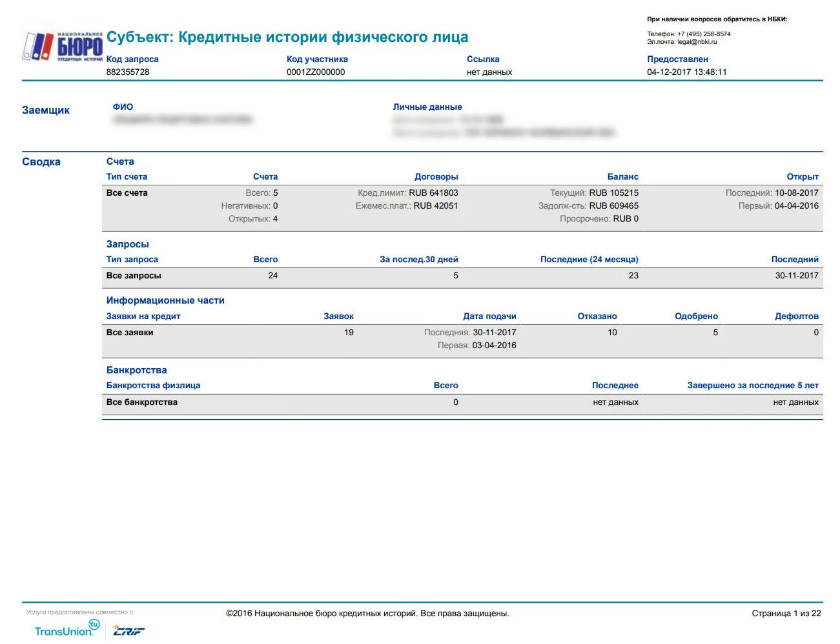Click the 'Дефолтов' column header
The width and height of the screenshot is (840, 644).
pyautogui.click(x=797, y=316)
